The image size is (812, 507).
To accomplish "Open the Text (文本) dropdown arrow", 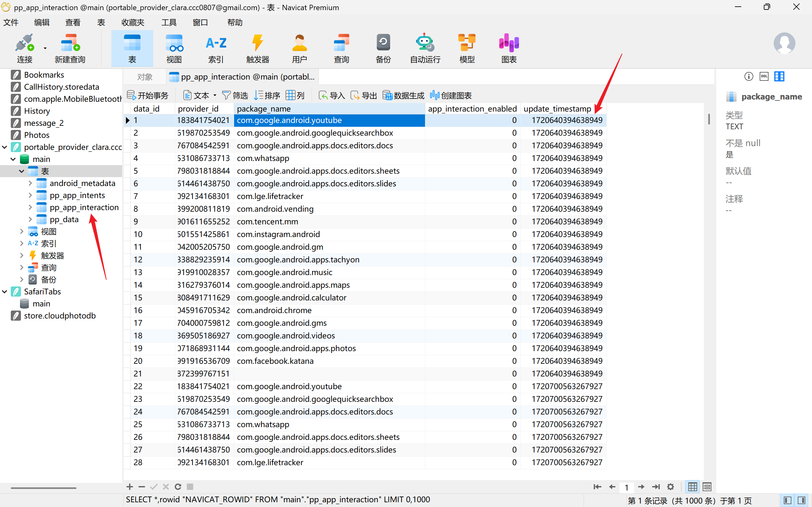I will [215, 96].
